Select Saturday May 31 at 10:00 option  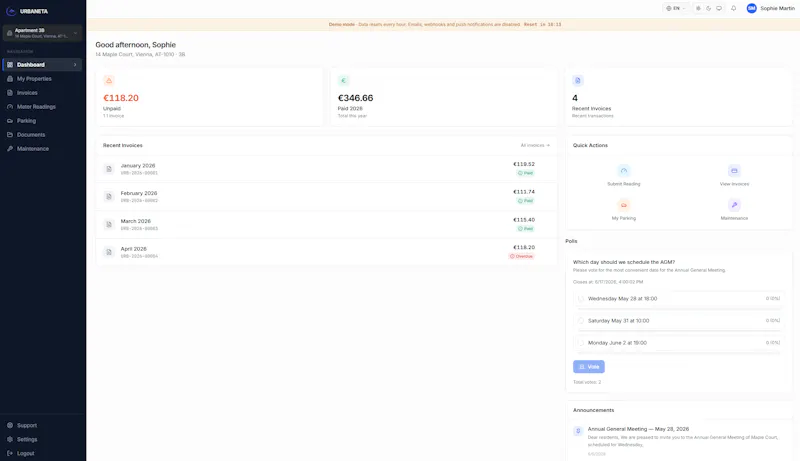(679, 321)
